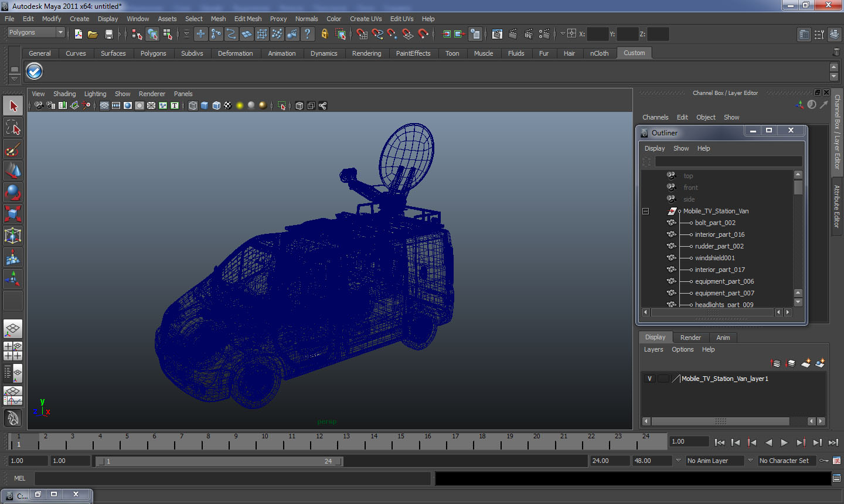
Task: Enable wireframe display in viewport toolbar
Action: 193,105
